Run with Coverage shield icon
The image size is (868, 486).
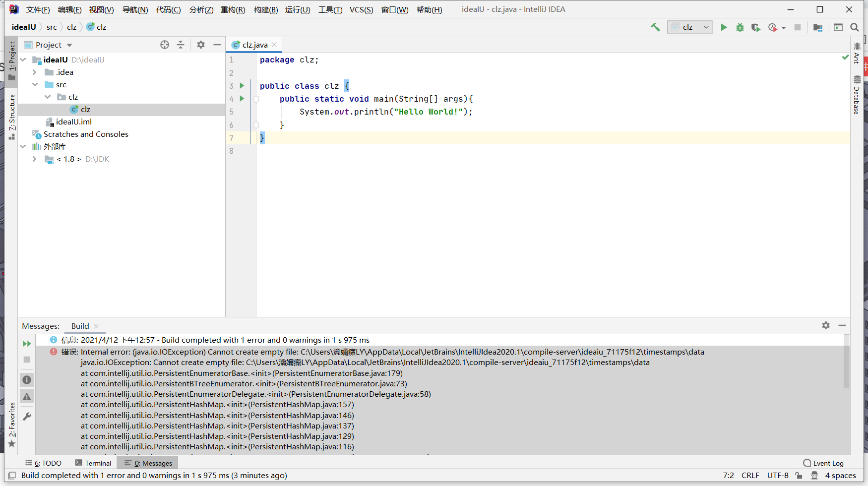pos(755,27)
